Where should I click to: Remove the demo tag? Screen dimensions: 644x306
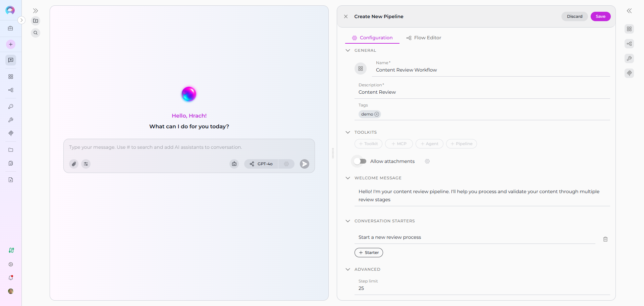pyautogui.click(x=377, y=114)
